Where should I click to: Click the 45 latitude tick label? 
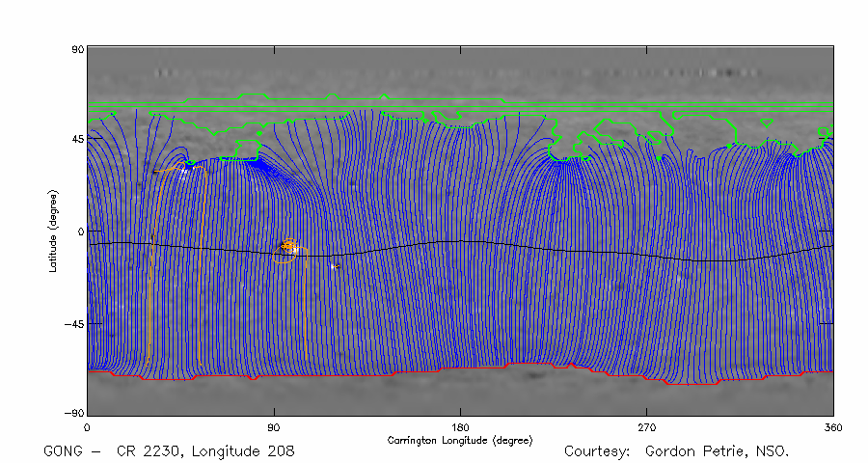tap(76, 139)
